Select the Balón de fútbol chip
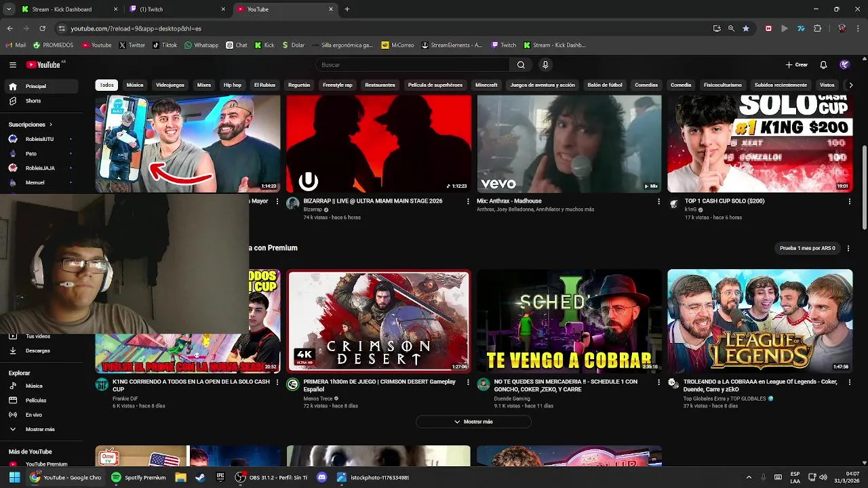The height and width of the screenshot is (488, 868). [605, 85]
